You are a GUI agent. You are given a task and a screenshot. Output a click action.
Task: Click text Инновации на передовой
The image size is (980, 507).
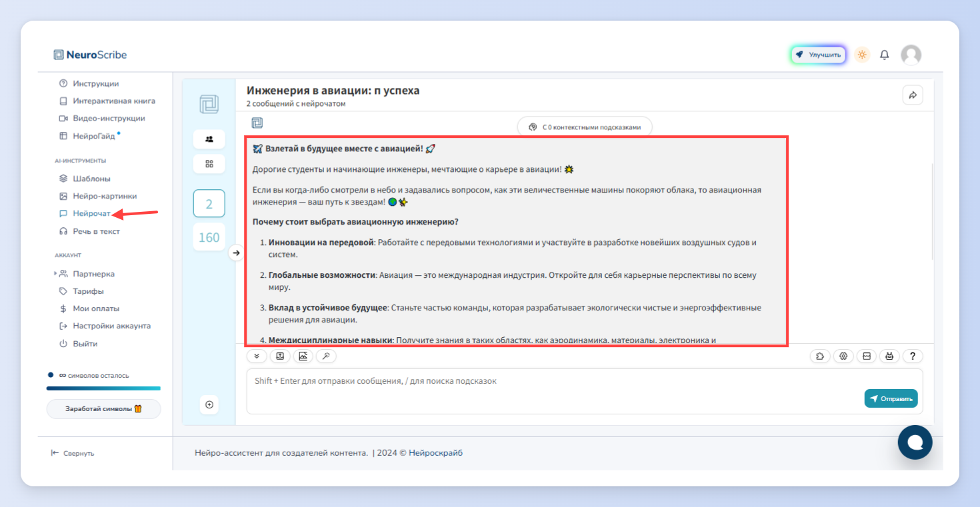click(321, 243)
